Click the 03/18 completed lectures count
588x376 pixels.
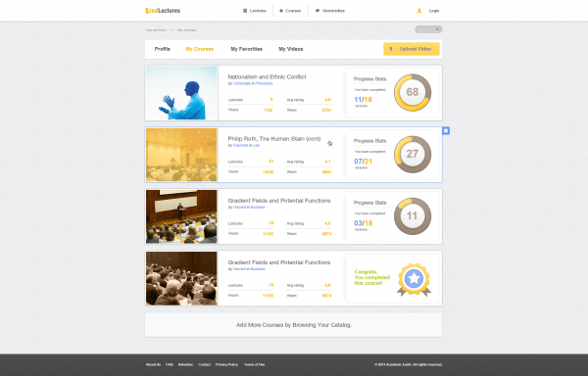point(363,223)
